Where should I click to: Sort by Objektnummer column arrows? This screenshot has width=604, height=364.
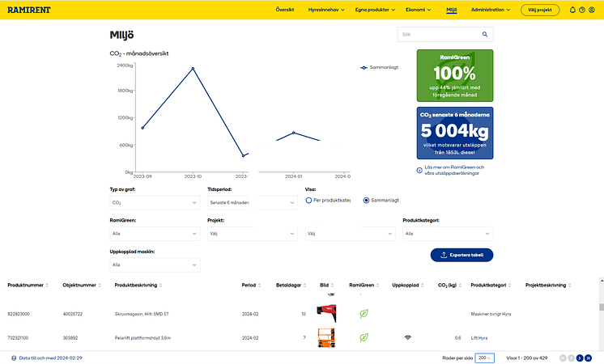100,285
